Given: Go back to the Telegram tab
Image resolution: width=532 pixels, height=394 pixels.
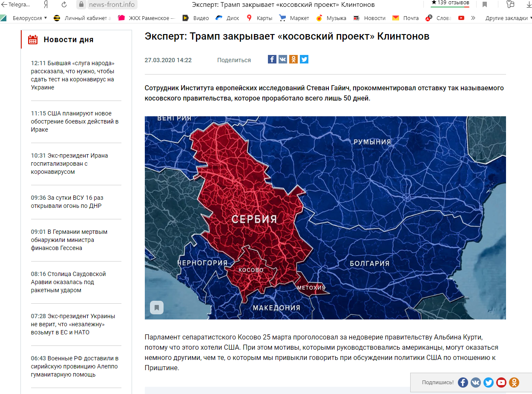Looking at the screenshot, I should click(16, 5).
